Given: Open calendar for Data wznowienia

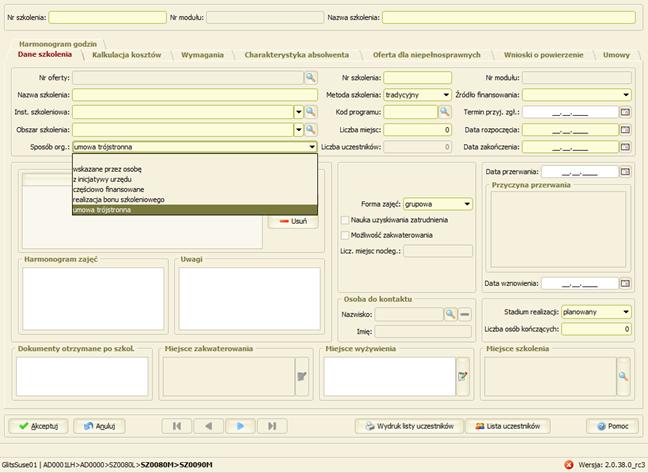Looking at the screenshot, I should pos(625,283).
